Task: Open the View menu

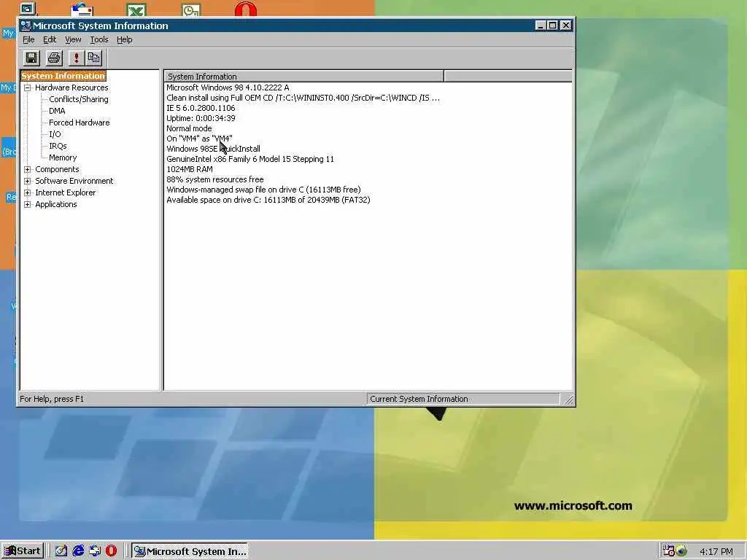Action: (x=73, y=39)
